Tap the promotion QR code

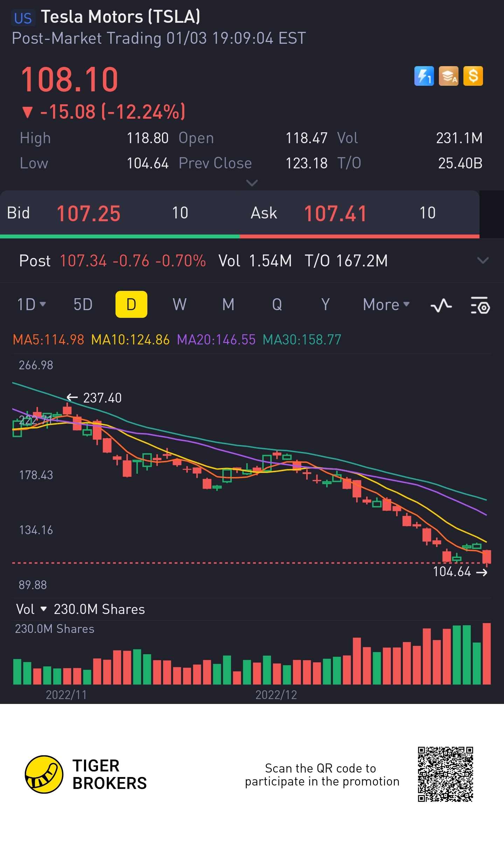click(x=445, y=774)
